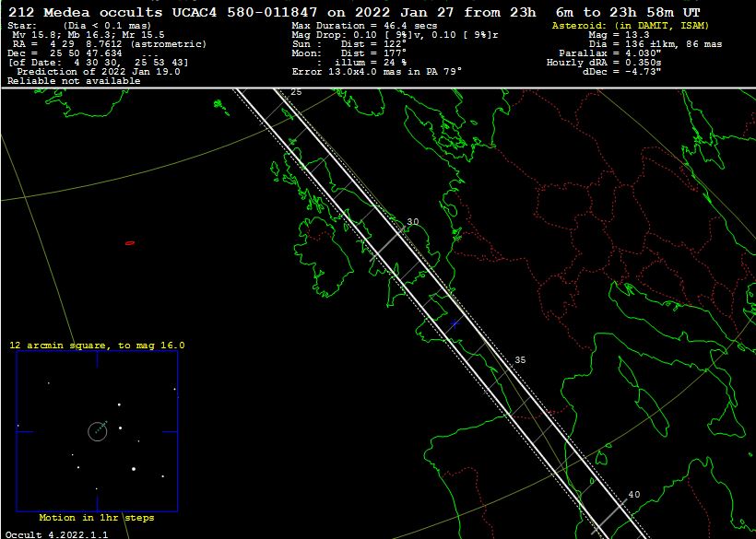Click the blue cross marker on the shadow path
Image resolution: width=756 pixels, height=539 pixels.
coord(454,323)
